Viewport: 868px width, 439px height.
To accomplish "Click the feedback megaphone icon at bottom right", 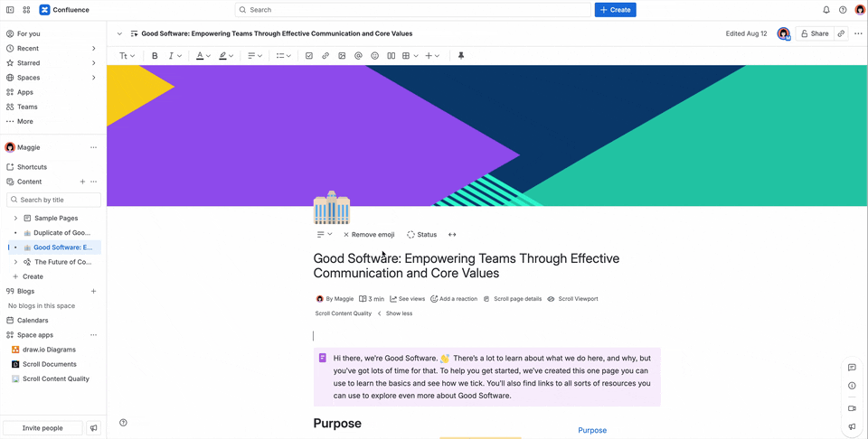I will pyautogui.click(x=852, y=427).
